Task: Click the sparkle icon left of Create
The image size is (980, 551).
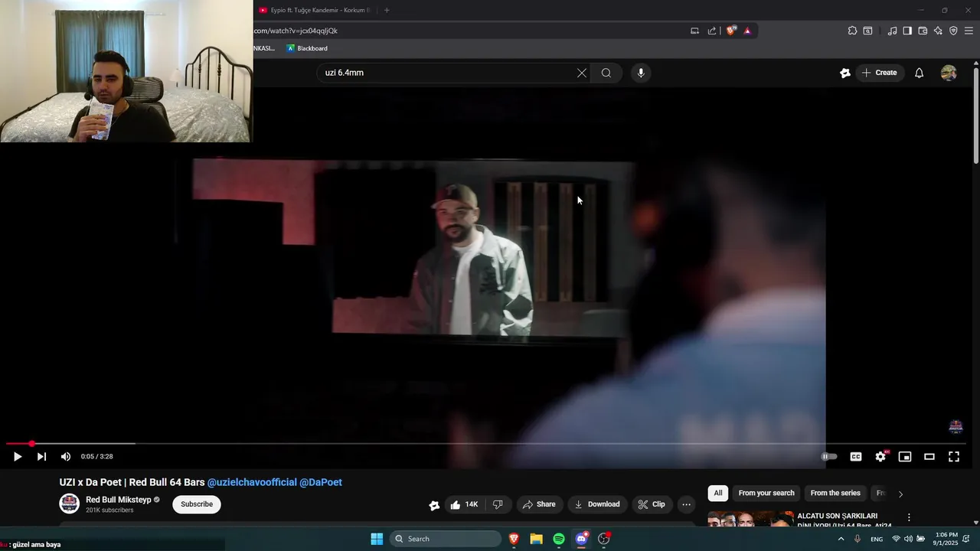Action: pyautogui.click(x=845, y=73)
